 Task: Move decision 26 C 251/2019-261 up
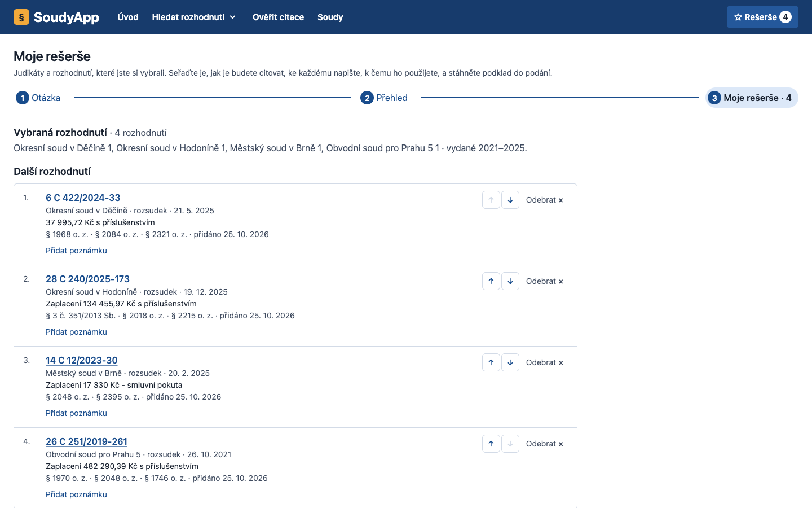click(x=491, y=444)
